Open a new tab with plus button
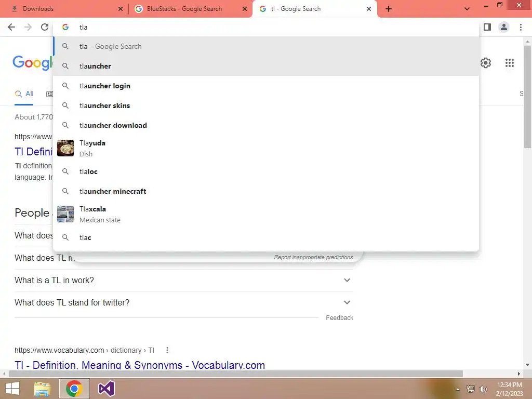The image size is (532, 399). click(x=389, y=9)
